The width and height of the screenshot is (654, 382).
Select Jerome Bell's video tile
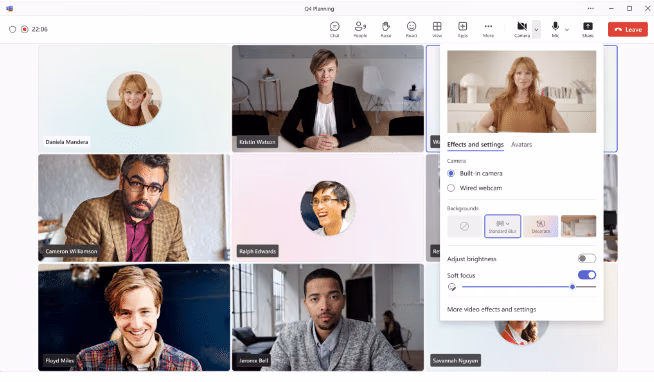(328, 317)
